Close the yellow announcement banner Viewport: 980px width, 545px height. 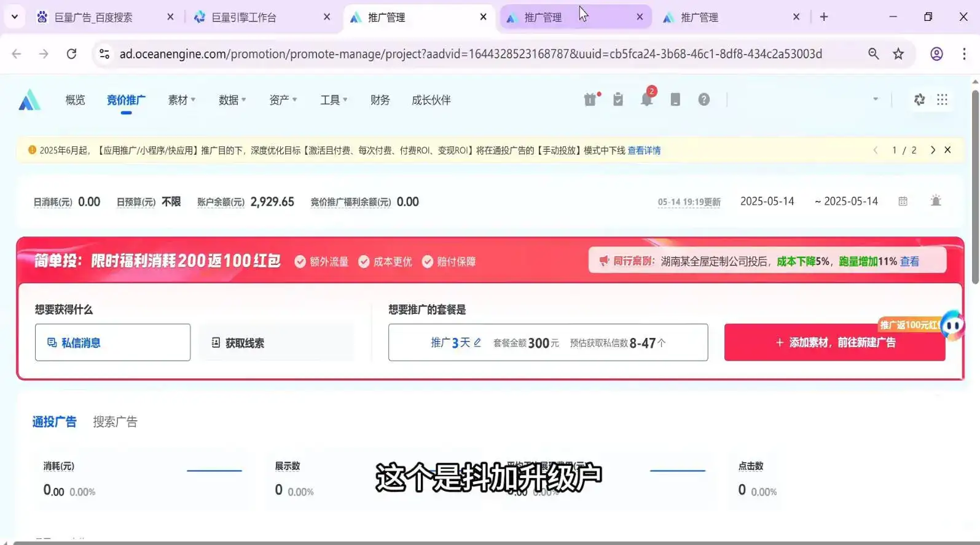[947, 150]
